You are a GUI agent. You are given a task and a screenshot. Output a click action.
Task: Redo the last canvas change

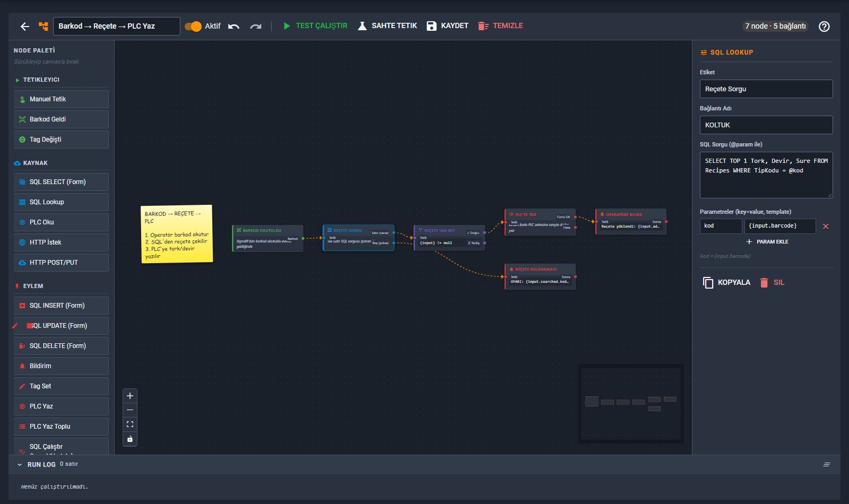(x=256, y=26)
